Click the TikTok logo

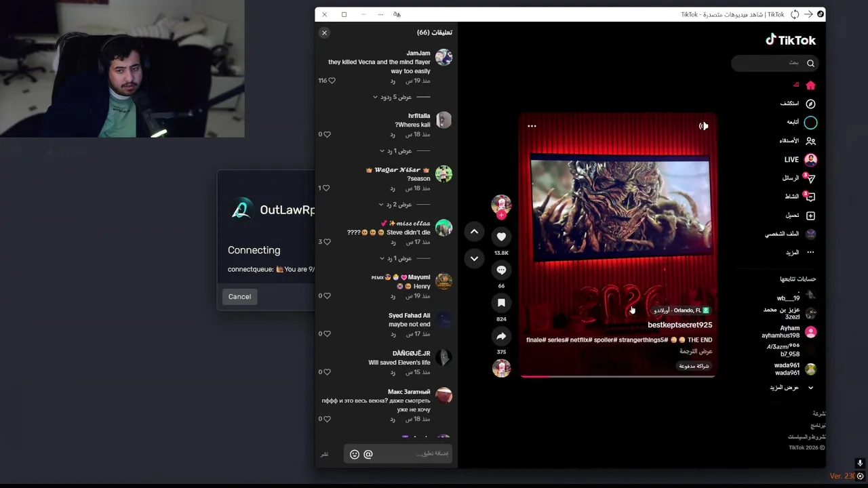point(791,40)
